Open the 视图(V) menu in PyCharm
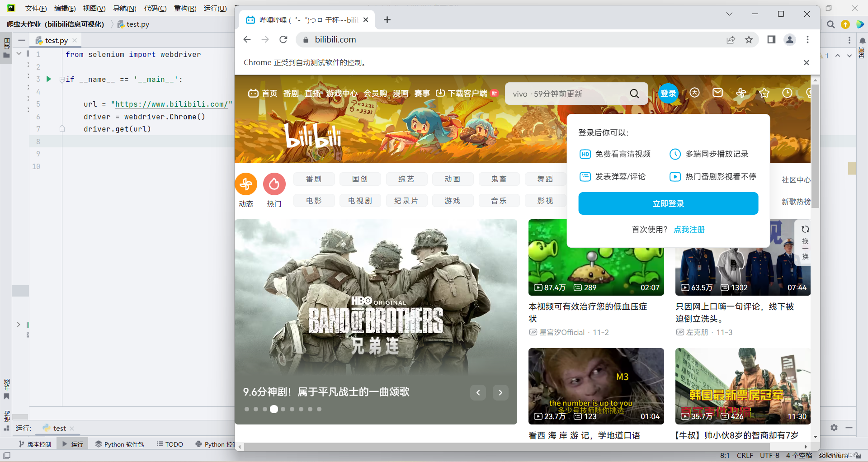The width and height of the screenshot is (868, 462). coord(94,9)
